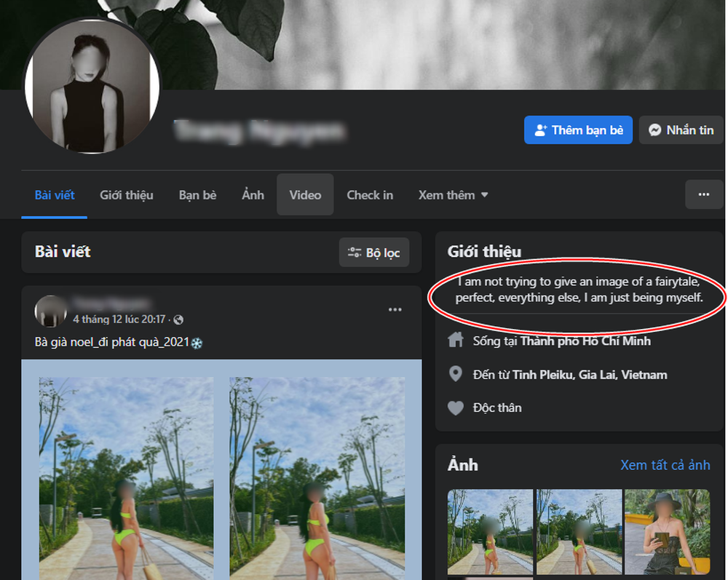Switch to the Giới thiệu tab
The image size is (728, 580).
[x=127, y=195]
